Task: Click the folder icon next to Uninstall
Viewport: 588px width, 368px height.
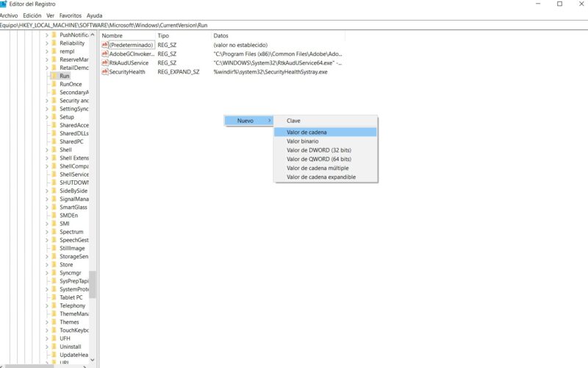Action: point(54,347)
